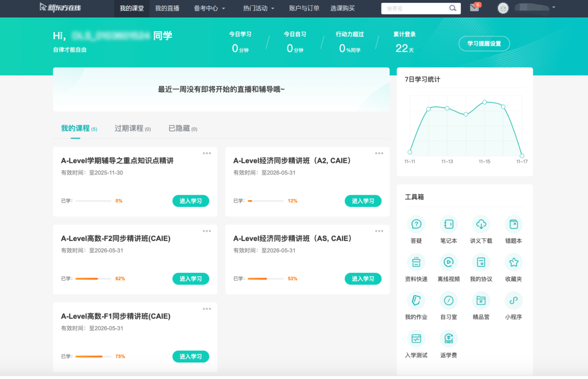Open the 错题本 wrong-question book icon
The image size is (588, 379).
tap(513, 224)
